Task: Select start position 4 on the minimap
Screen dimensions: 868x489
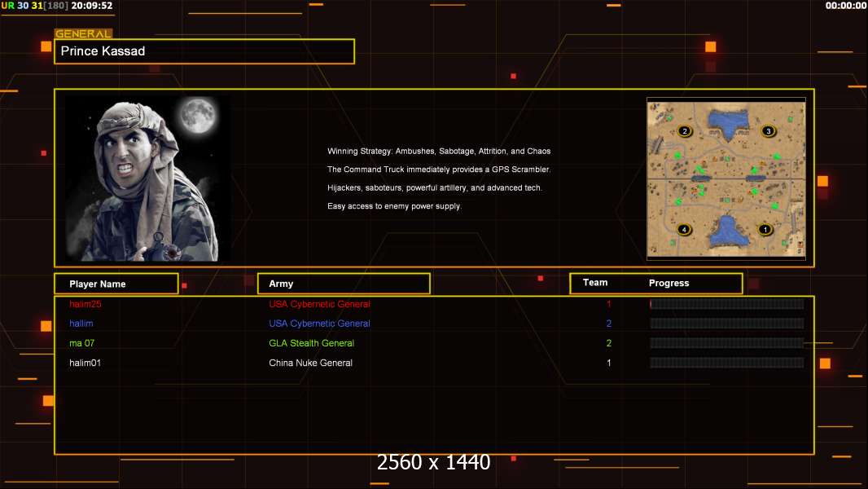Action: [x=685, y=230]
